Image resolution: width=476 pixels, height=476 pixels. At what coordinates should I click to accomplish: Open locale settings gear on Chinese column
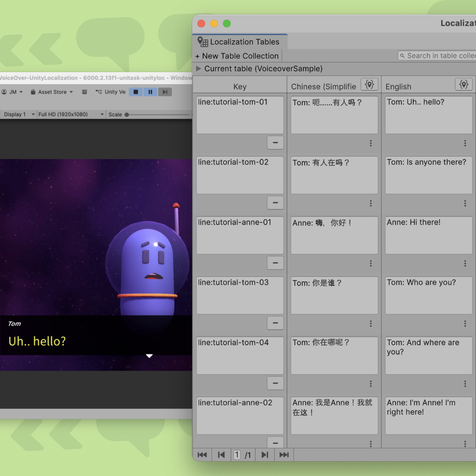(x=369, y=84)
